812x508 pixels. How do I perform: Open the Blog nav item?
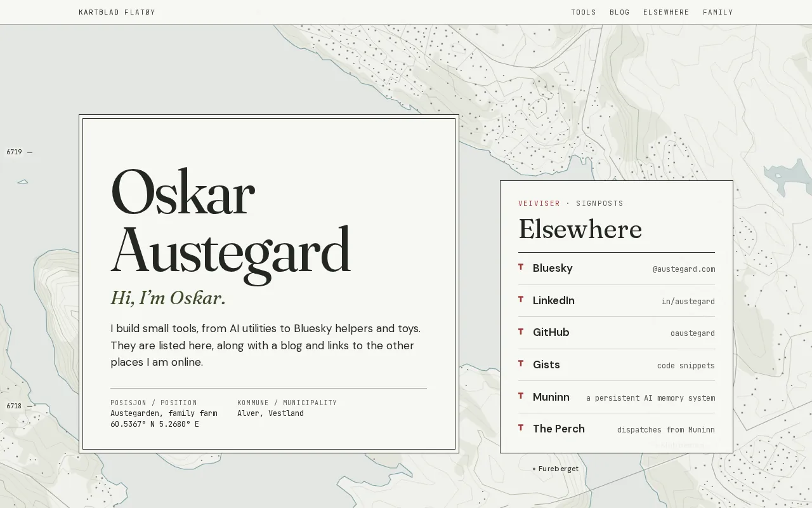tap(620, 12)
